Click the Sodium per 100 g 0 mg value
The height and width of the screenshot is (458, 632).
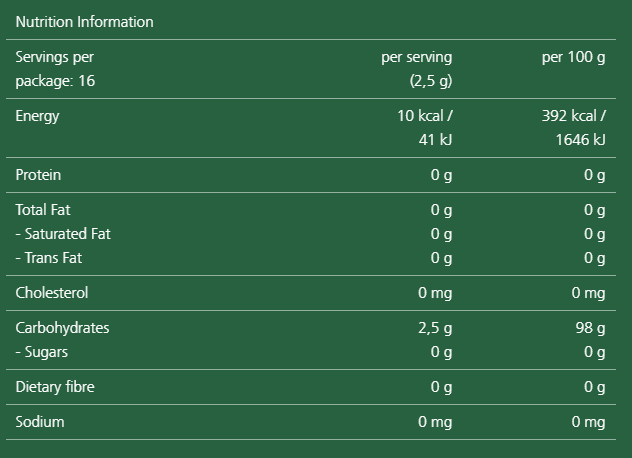click(x=588, y=422)
